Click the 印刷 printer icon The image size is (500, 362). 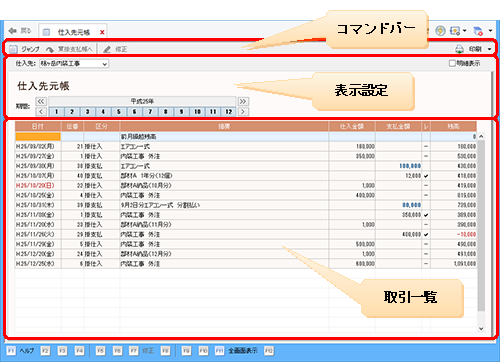(459, 49)
